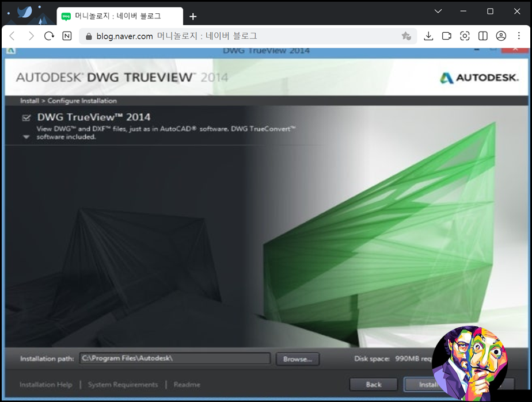
Task: Click the Configure Installation breadcrumb text
Action: click(82, 101)
